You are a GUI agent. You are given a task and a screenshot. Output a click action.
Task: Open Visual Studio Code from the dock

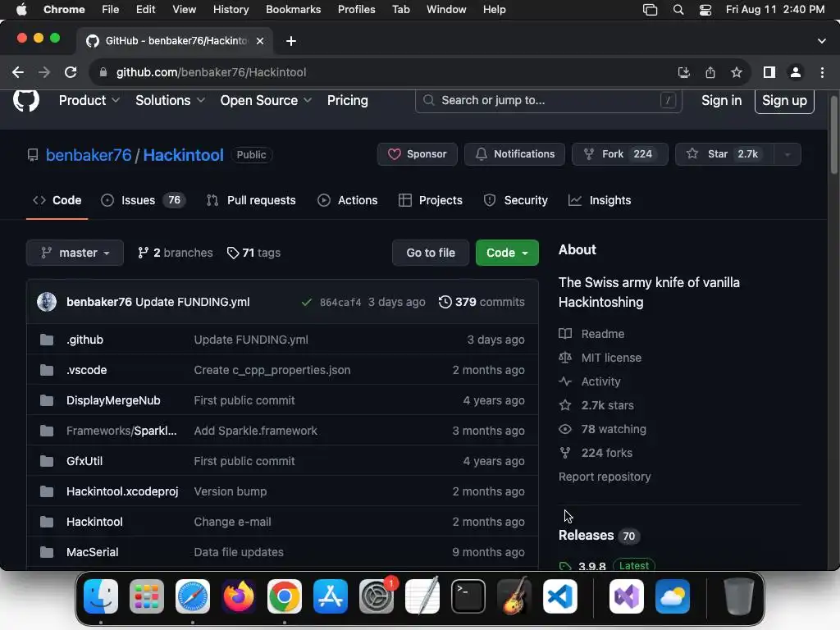(559, 596)
